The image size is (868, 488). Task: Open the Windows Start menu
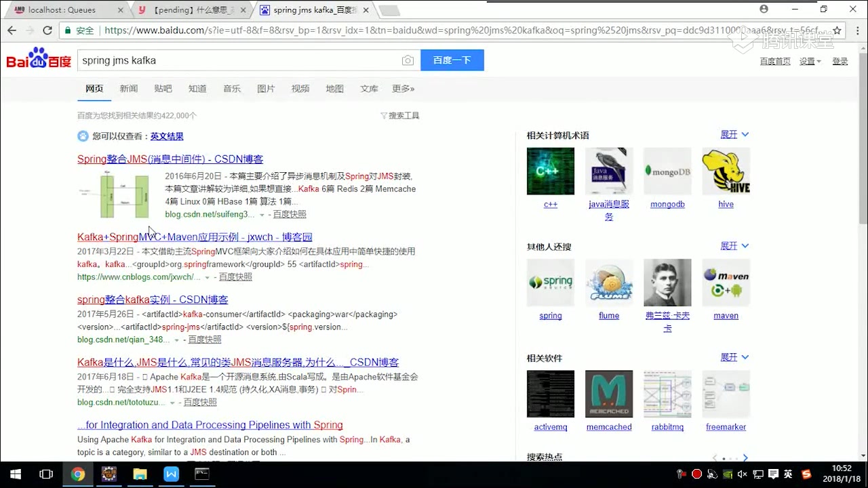pyautogui.click(x=15, y=474)
